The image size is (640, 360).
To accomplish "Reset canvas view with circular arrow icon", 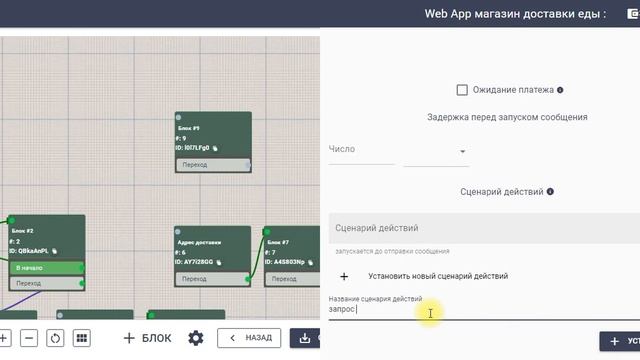I will [55, 338].
